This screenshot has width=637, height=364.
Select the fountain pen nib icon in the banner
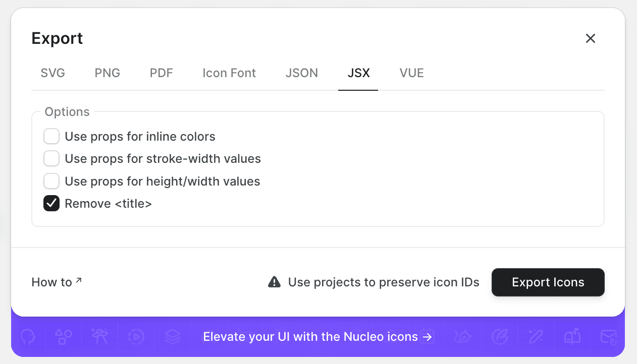462,337
